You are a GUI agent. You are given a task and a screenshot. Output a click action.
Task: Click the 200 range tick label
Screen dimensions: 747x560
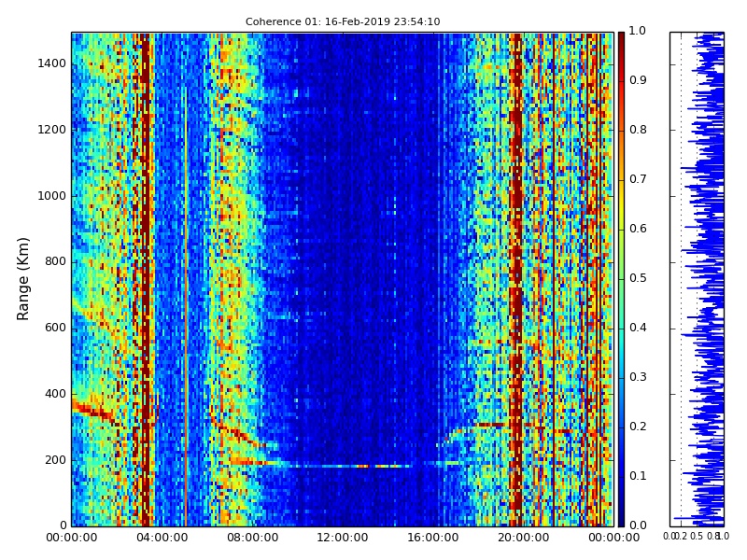pos(55,460)
